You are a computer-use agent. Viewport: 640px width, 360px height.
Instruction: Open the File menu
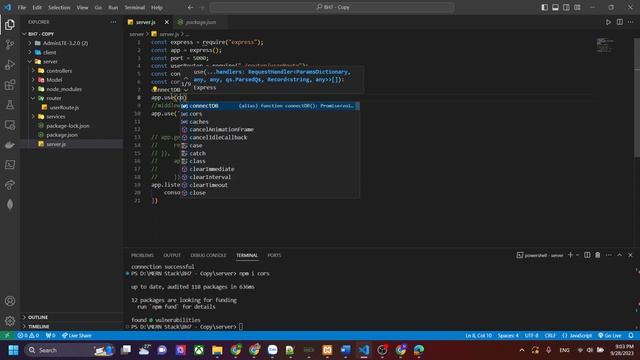coord(22,7)
